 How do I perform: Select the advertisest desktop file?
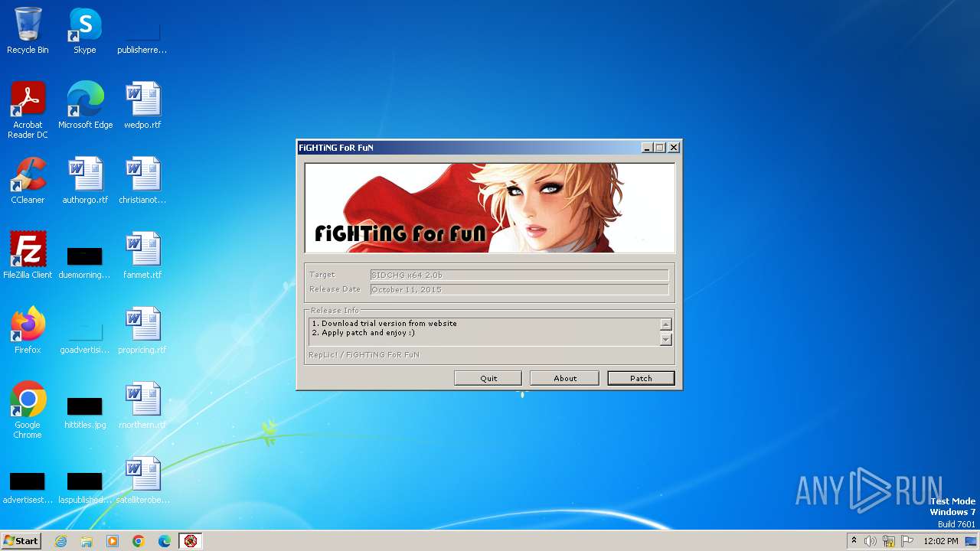coord(27,487)
